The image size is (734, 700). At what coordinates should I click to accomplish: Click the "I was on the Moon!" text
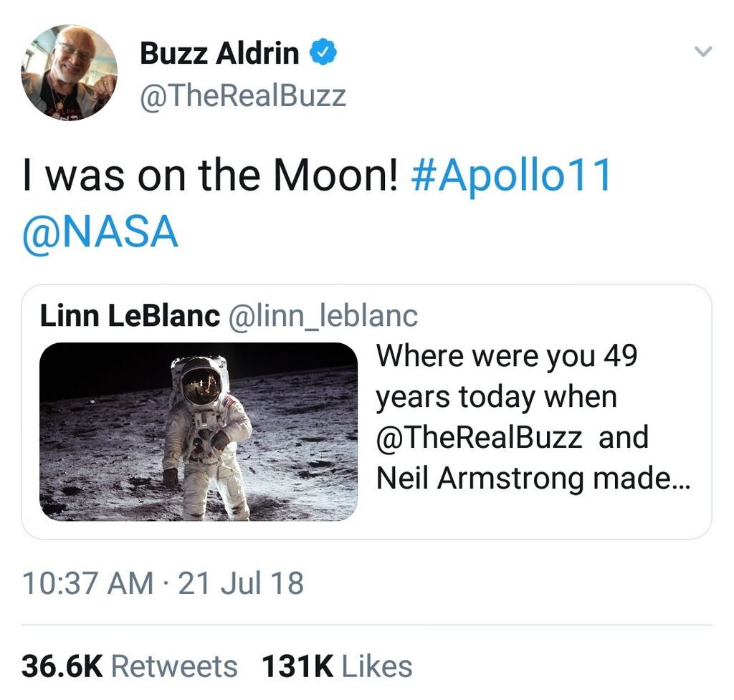pyautogui.click(x=210, y=176)
